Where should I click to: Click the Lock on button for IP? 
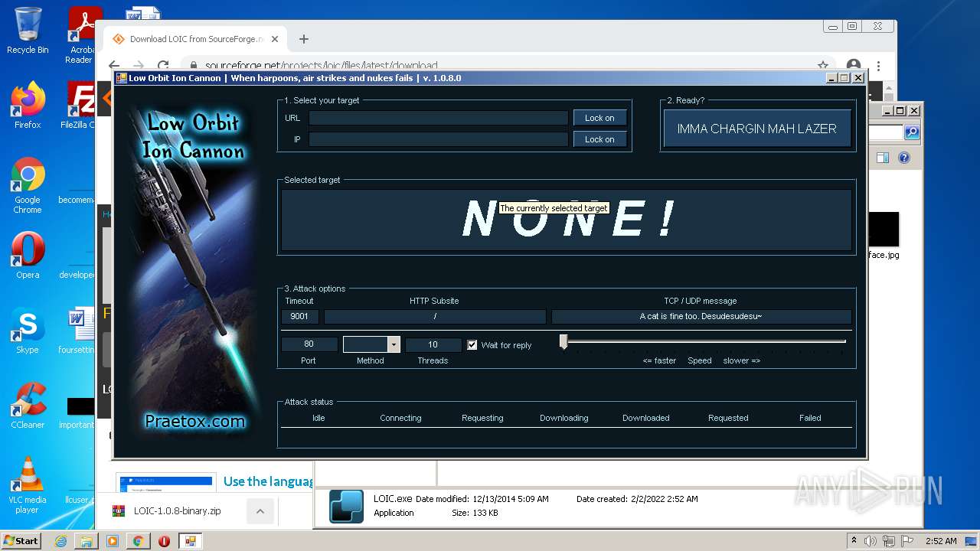[599, 139]
